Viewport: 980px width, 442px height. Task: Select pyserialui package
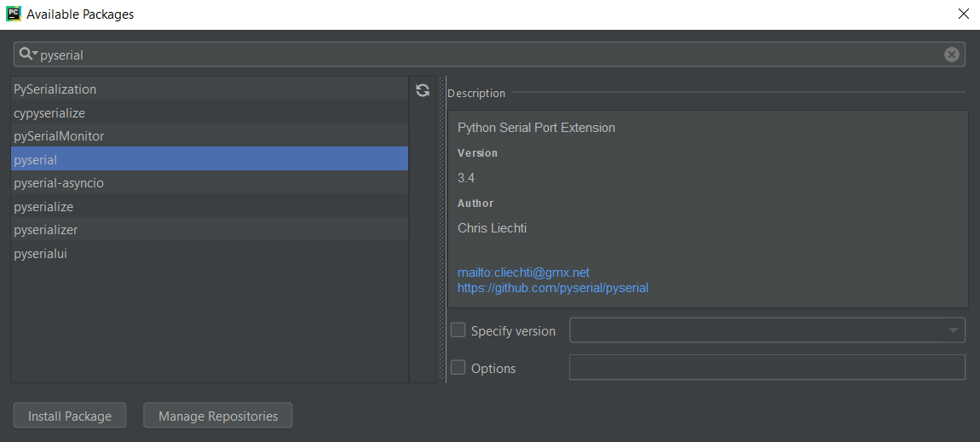(210, 254)
